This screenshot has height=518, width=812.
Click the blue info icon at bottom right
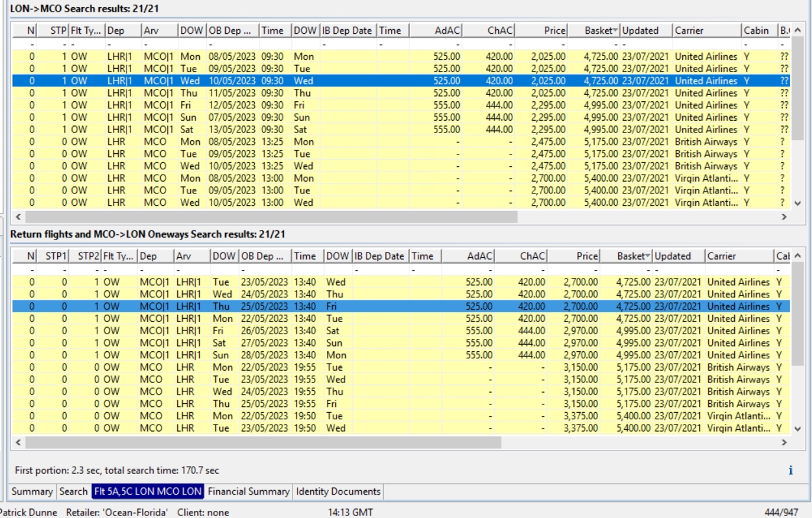[791, 471]
